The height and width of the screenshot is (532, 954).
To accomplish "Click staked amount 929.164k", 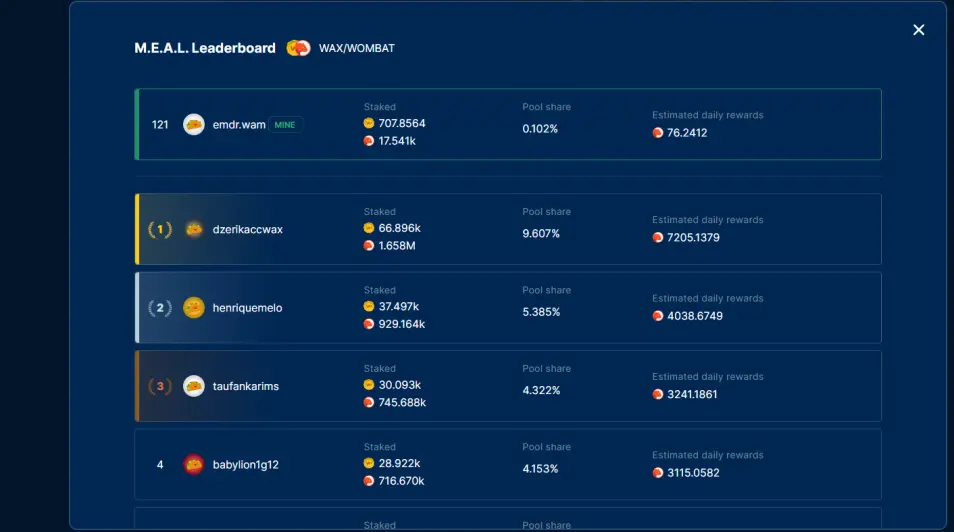I will [x=402, y=324].
